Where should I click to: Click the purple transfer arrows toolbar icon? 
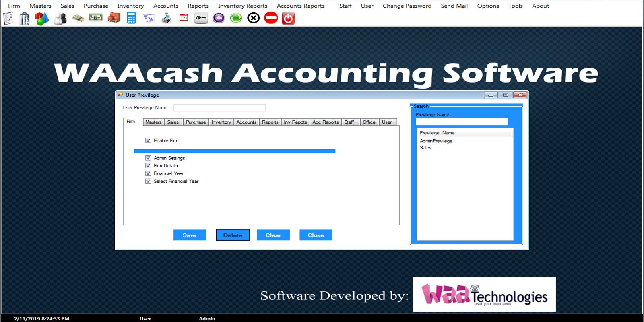point(149,18)
